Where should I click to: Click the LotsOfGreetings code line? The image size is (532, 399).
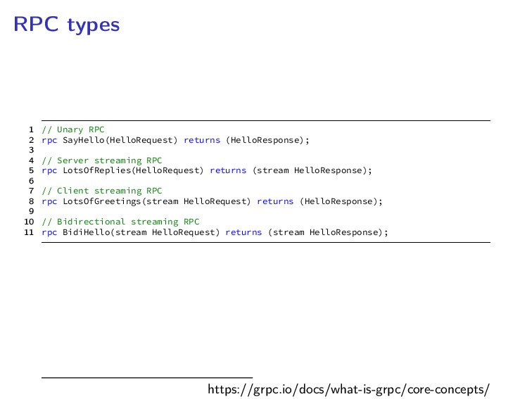pyautogui.click(x=212, y=201)
